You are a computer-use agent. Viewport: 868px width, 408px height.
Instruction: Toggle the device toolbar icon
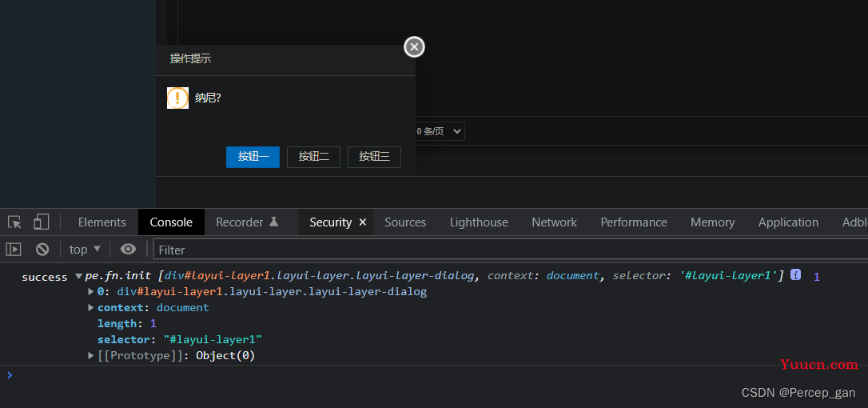41,222
